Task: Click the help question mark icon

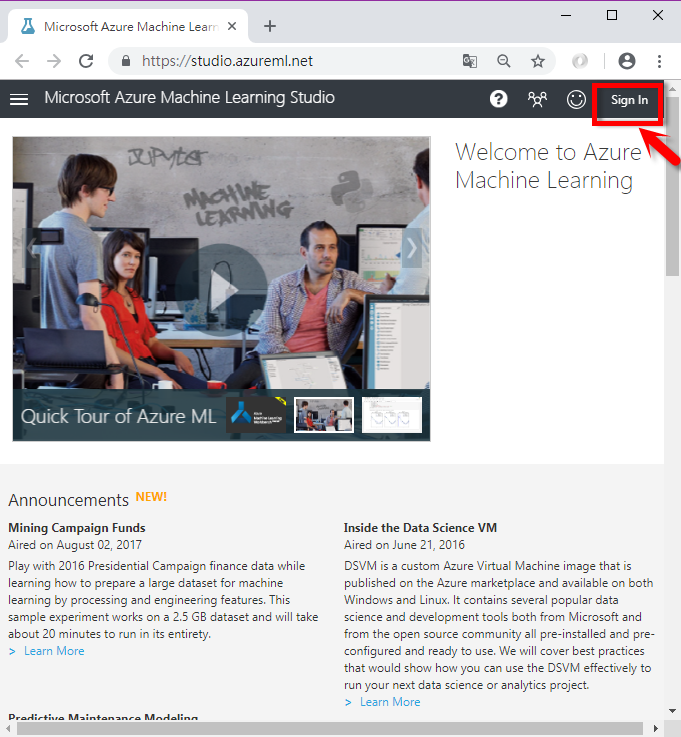Action: (x=498, y=99)
